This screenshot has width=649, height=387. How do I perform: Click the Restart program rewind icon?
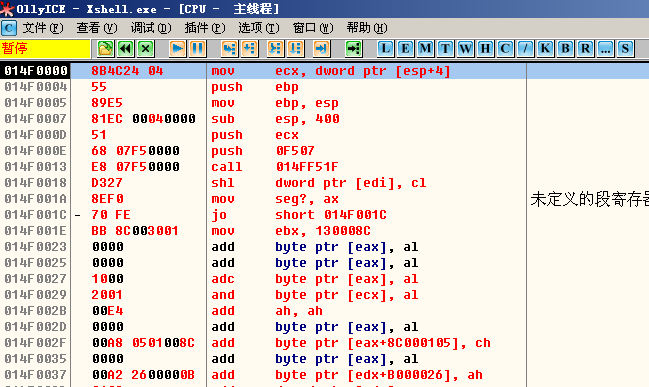tap(125, 49)
